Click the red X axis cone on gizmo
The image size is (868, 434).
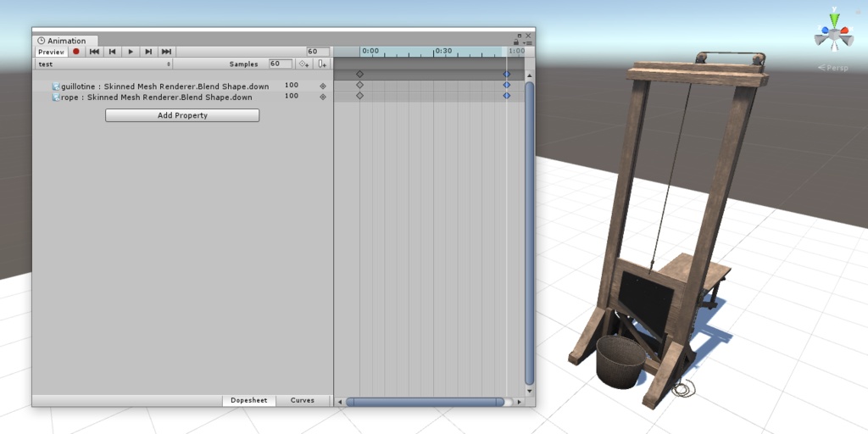(844, 31)
